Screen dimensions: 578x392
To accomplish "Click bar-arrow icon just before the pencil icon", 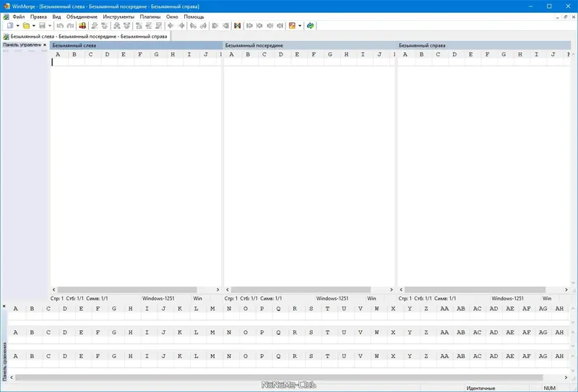I will [280, 26].
